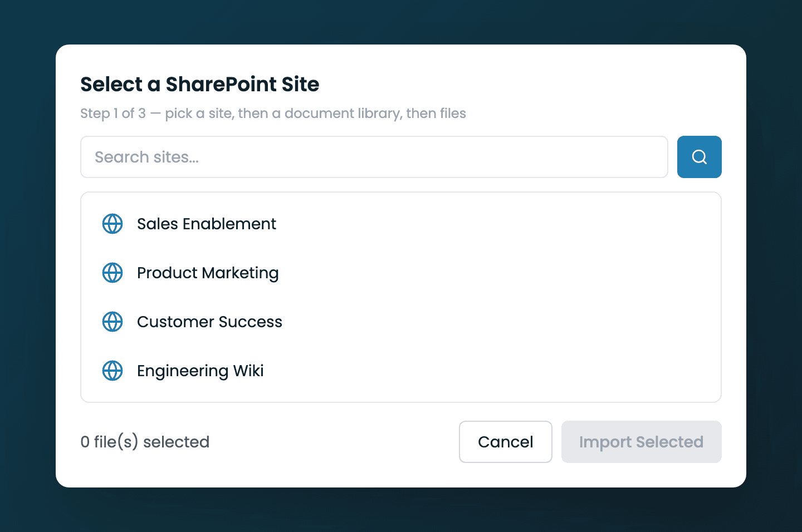The width and height of the screenshot is (802, 532).
Task: Click globe icon beside Engineering Wiki
Action: [113, 371]
